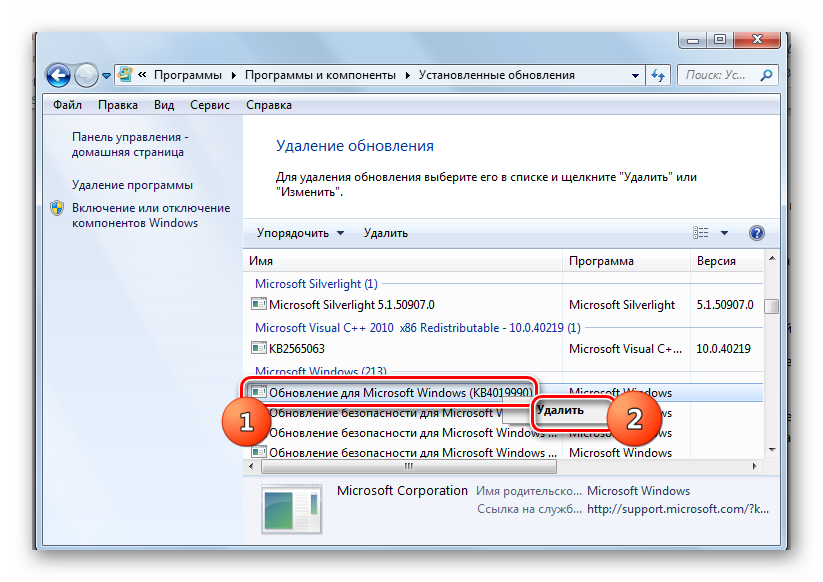Click the horizontal scrollbar thumb

pyautogui.click(x=408, y=466)
